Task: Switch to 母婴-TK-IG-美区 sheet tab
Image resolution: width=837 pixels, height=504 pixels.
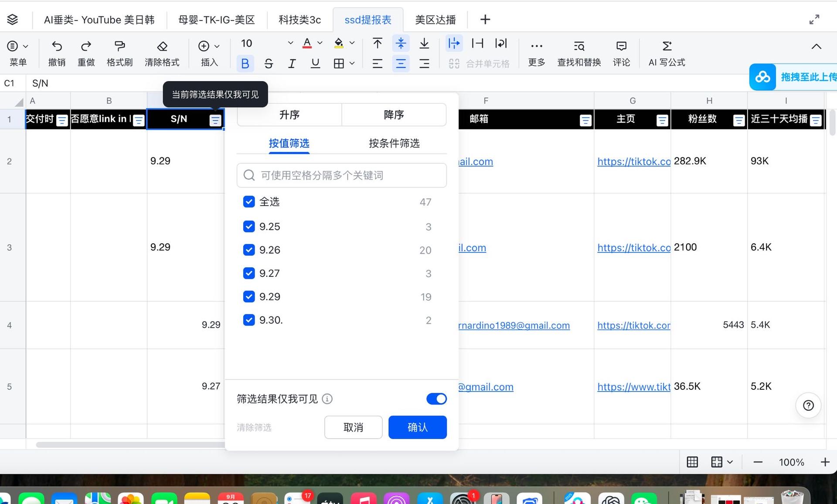Action: coord(217,20)
